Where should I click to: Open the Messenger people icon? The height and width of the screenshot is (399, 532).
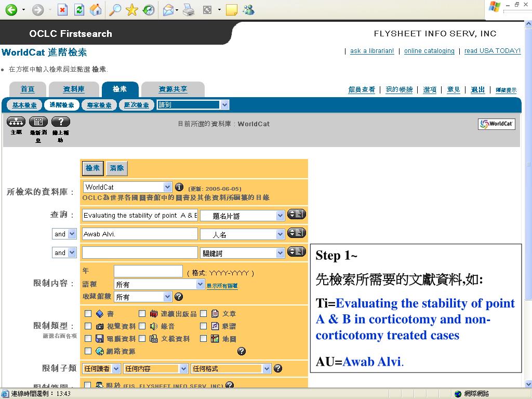coord(248,10)
